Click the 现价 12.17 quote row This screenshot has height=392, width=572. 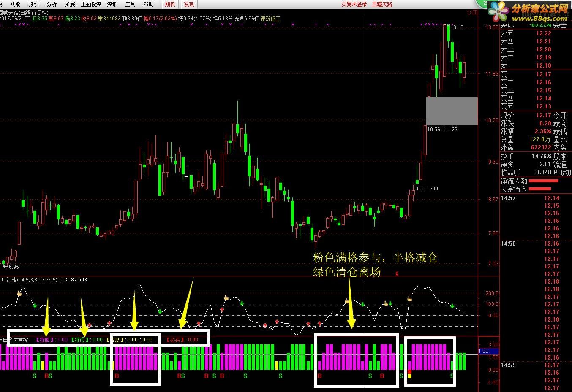[526, 115]
